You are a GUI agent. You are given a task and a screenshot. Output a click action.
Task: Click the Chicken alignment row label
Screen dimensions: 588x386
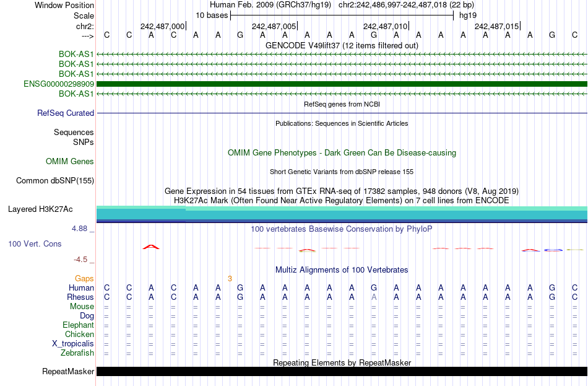(x=79, y=335)
